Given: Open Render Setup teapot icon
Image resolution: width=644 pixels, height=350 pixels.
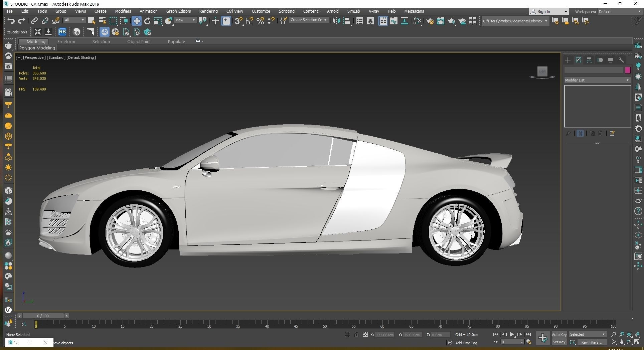Looking at the screenshot, I should (430, 21).
